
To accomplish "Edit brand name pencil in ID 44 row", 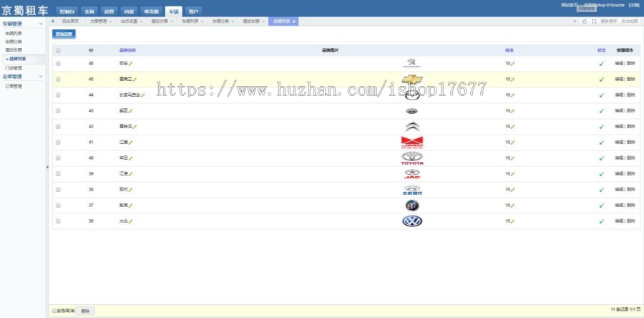I will pyautogui.click(x=143, y=95).
